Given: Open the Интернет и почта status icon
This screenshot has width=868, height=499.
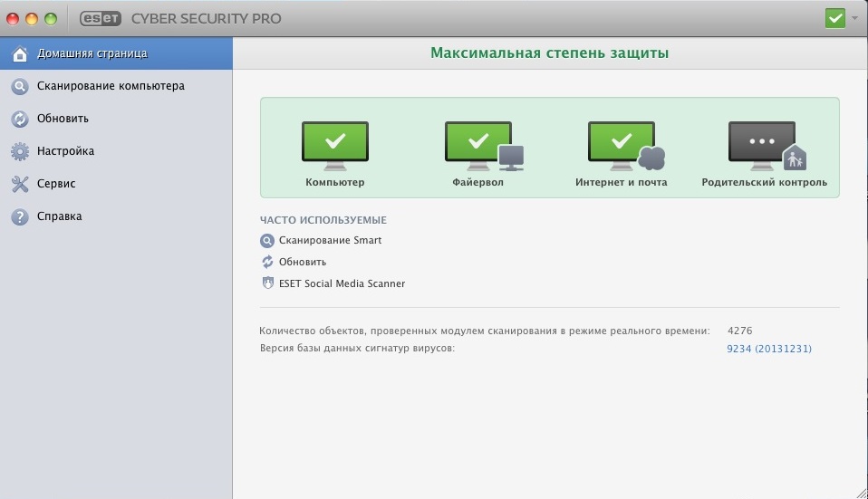Looking at the screenshot, I should [626, 146].
